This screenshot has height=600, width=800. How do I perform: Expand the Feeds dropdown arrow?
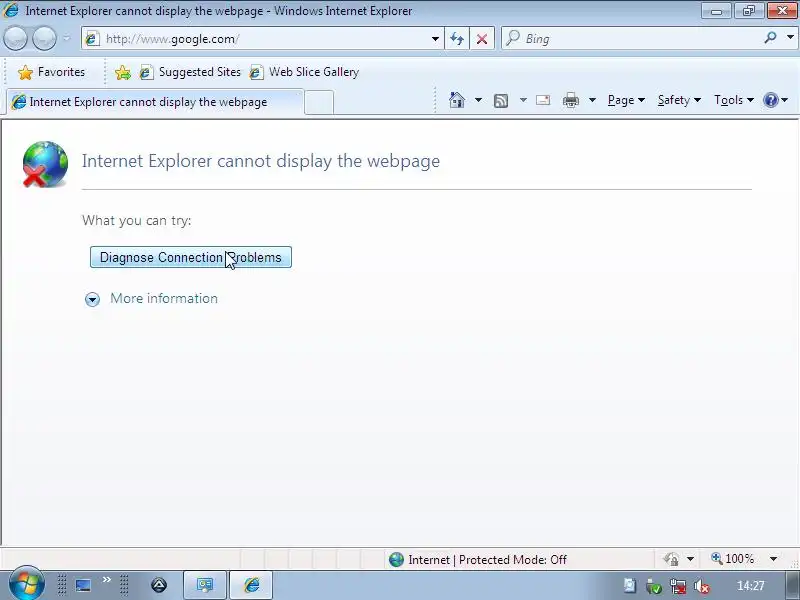coord(523,100)
